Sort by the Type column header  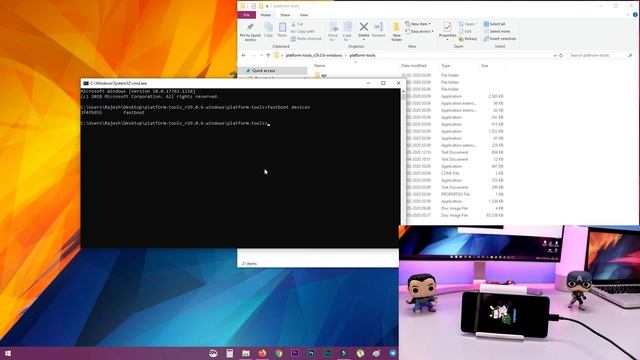pos(445,65)
